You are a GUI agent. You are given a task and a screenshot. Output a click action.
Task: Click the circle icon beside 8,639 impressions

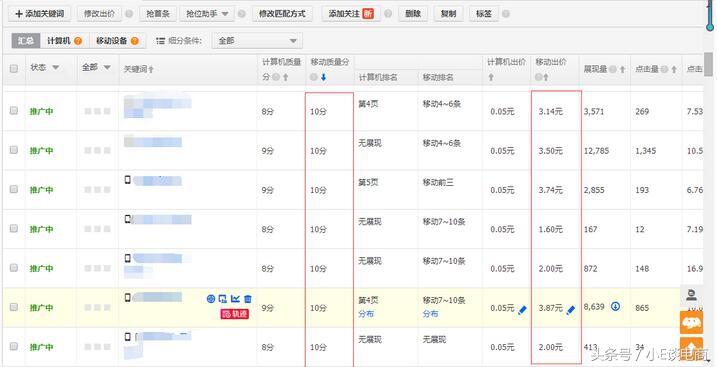tap(615, 306)
